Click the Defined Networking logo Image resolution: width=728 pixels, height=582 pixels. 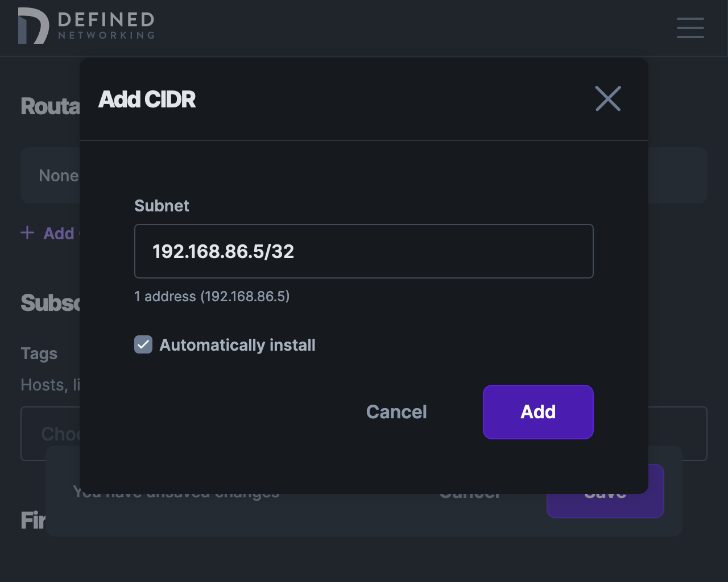pos(85,27)
